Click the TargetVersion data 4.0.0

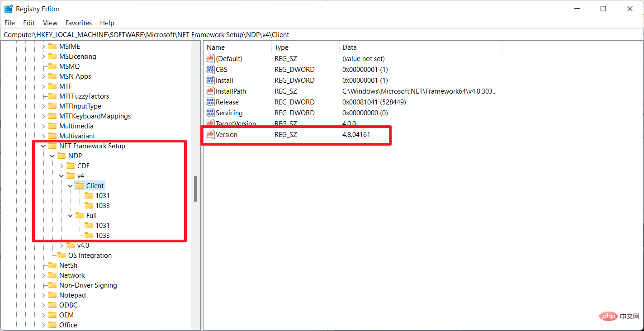tap(349, 123)
